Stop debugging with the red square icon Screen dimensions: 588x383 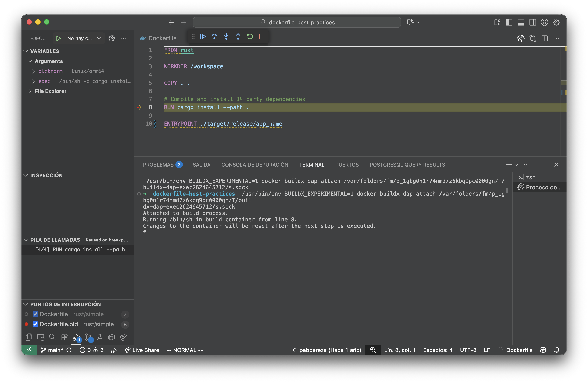[x=262, y=37]
